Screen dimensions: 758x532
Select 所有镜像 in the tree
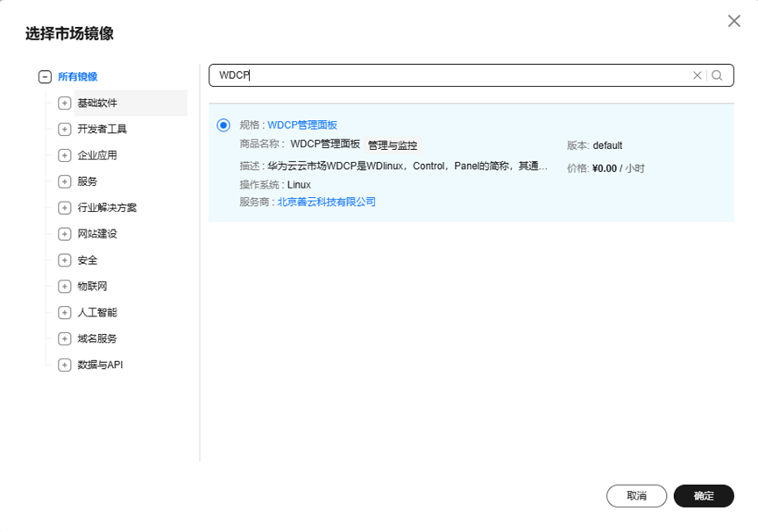coord(78,76)
